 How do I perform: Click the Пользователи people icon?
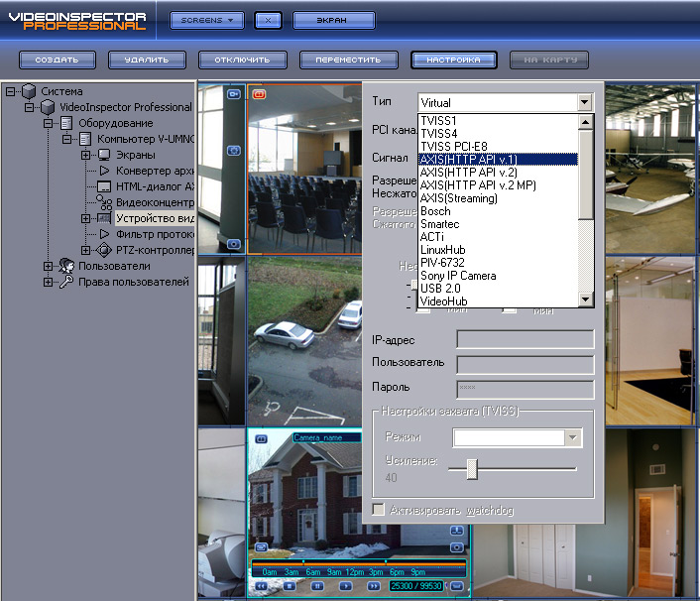(x=66, y=266)
